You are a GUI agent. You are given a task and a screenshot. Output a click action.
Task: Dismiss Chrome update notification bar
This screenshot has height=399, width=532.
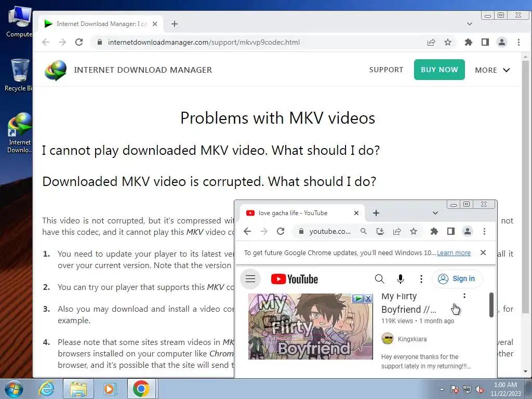tap(483, 252)
